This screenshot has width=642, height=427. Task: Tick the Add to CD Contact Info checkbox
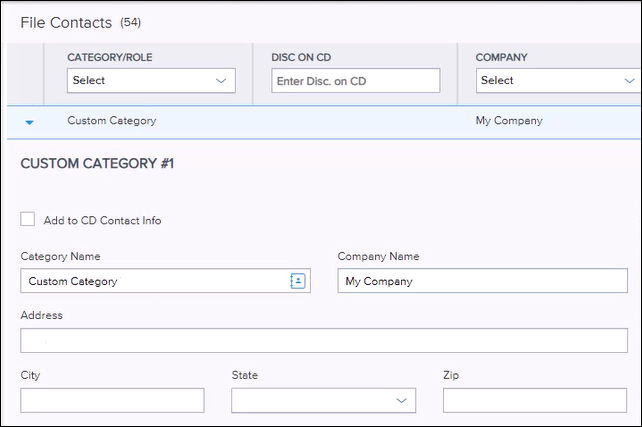coord(27,219)
